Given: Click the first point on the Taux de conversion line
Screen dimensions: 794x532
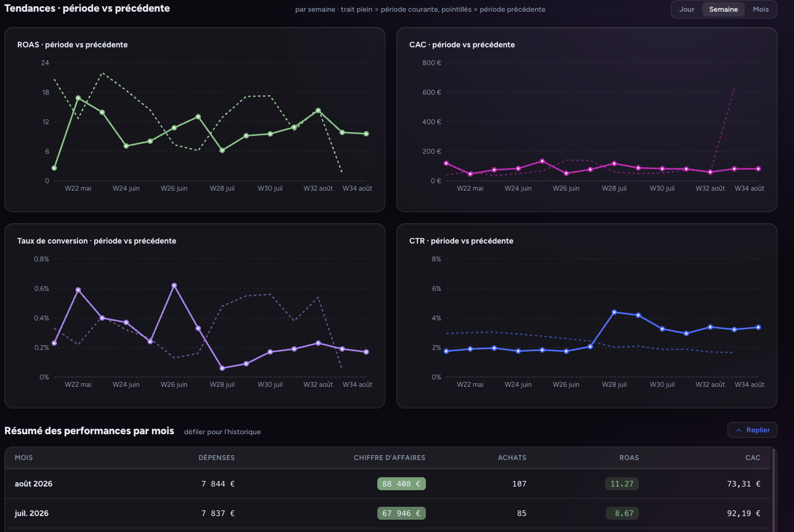Looking at the screenshot, I should (x=54, y=343).
